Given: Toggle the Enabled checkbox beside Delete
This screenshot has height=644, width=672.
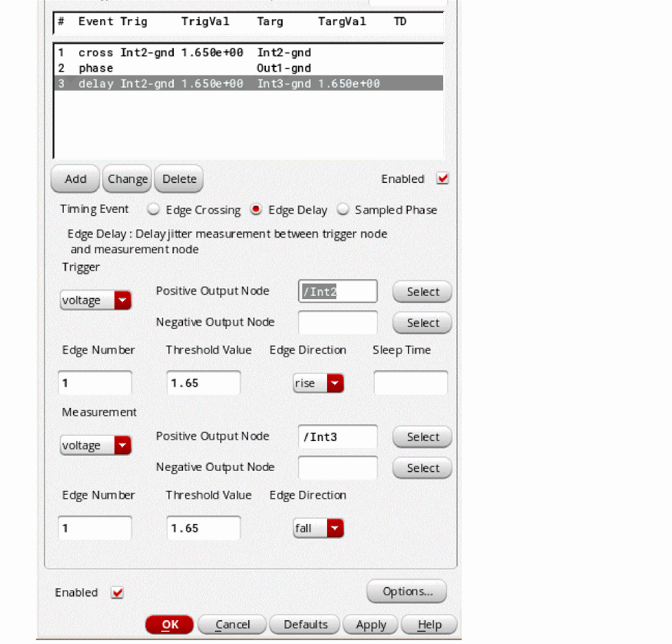Looking at the screenshot, I should coord(442,178).
